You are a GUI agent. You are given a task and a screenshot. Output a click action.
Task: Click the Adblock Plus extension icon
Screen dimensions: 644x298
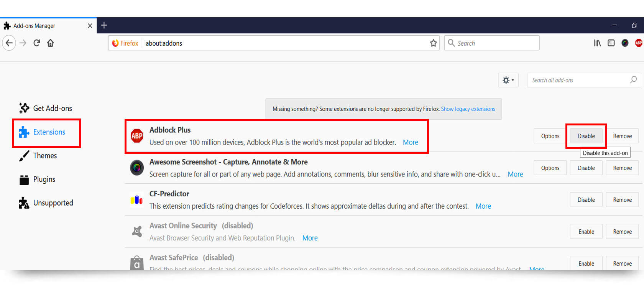click(x=137, y=136)
